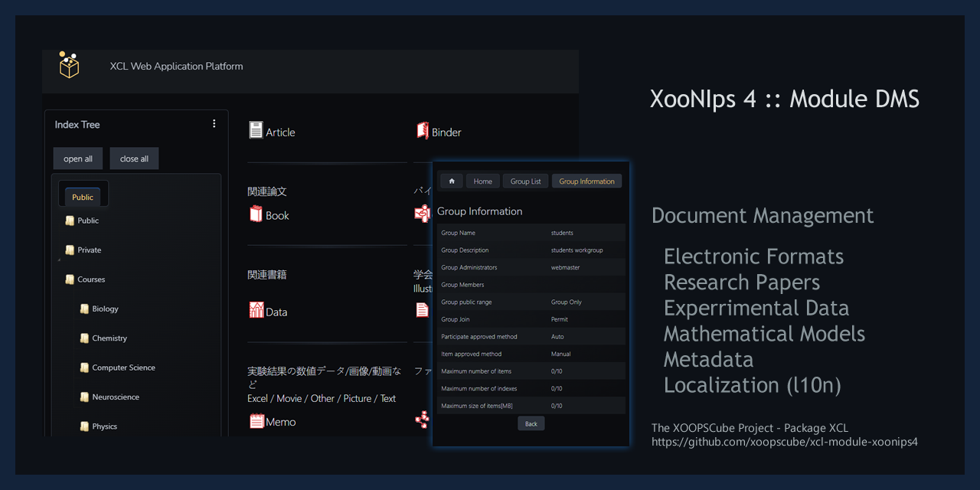Click the folder icon beside Chemistry
Screen dimensions: 980x490
click(84, 338)
